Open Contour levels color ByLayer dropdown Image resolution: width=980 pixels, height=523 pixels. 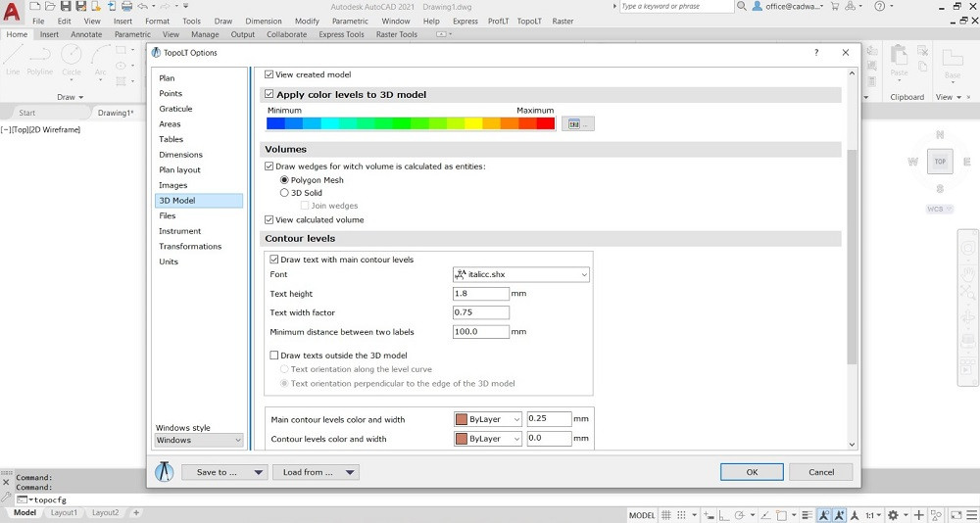488,439
